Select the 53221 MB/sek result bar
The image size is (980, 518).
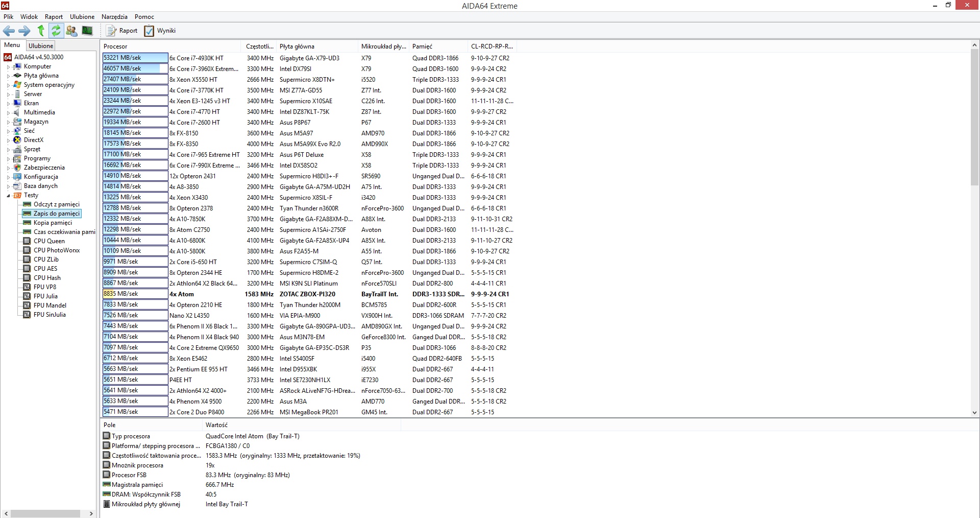(x=135, y=58)
